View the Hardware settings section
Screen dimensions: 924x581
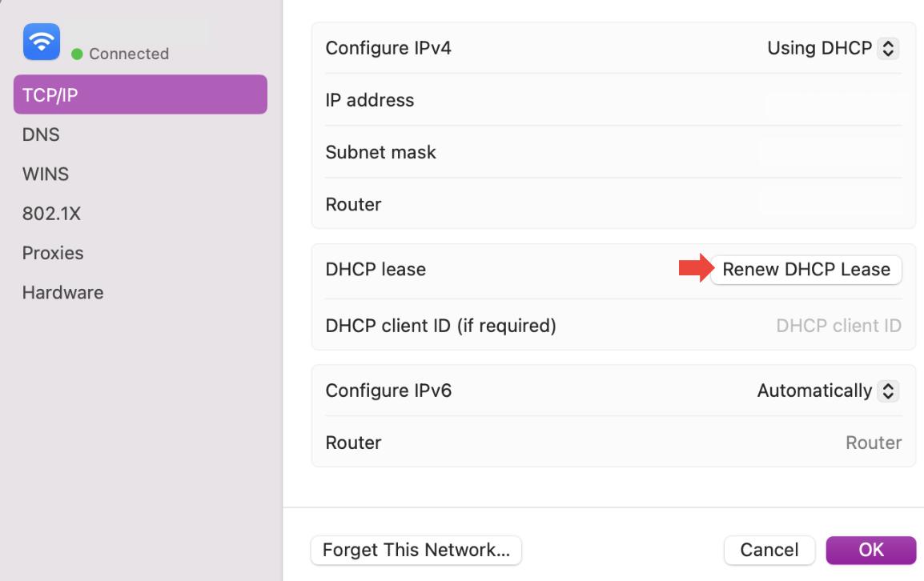pos(62,292)
